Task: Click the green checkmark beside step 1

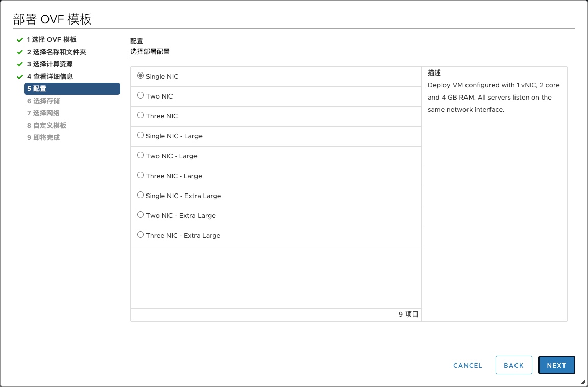Action: coord(20,40)
